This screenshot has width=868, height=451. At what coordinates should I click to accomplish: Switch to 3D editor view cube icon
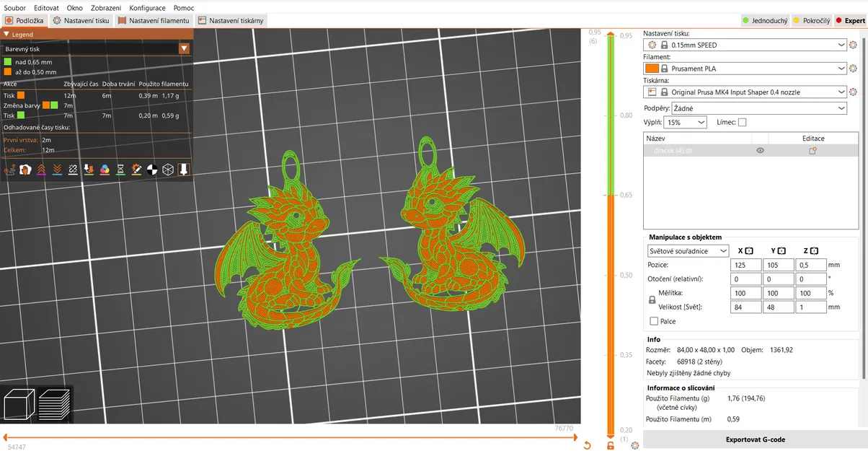click(19, 404)
